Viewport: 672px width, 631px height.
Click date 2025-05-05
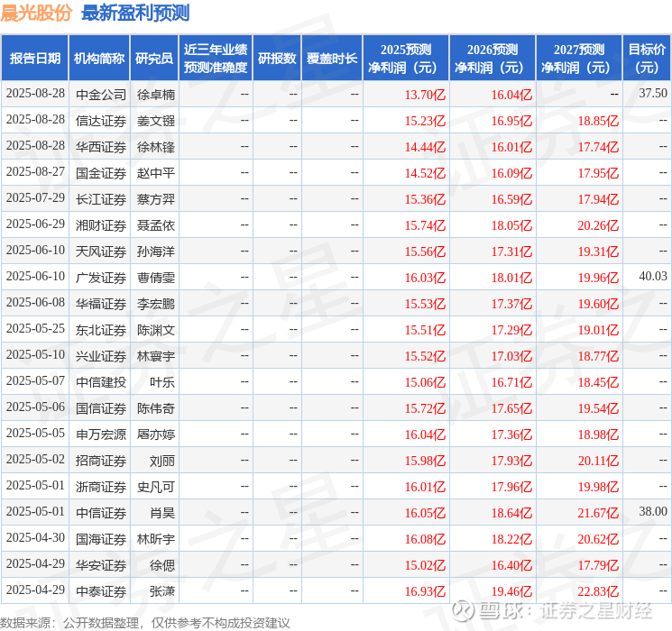[35, 433]
